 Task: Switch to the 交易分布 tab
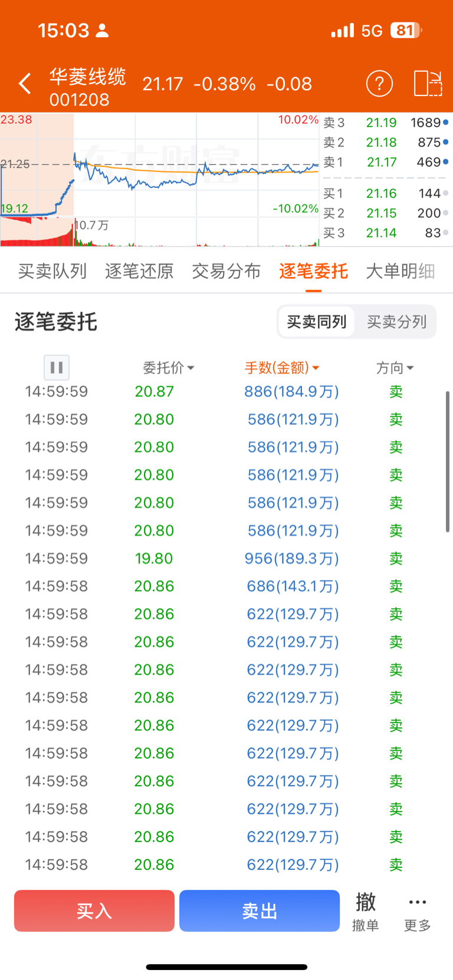226,271
